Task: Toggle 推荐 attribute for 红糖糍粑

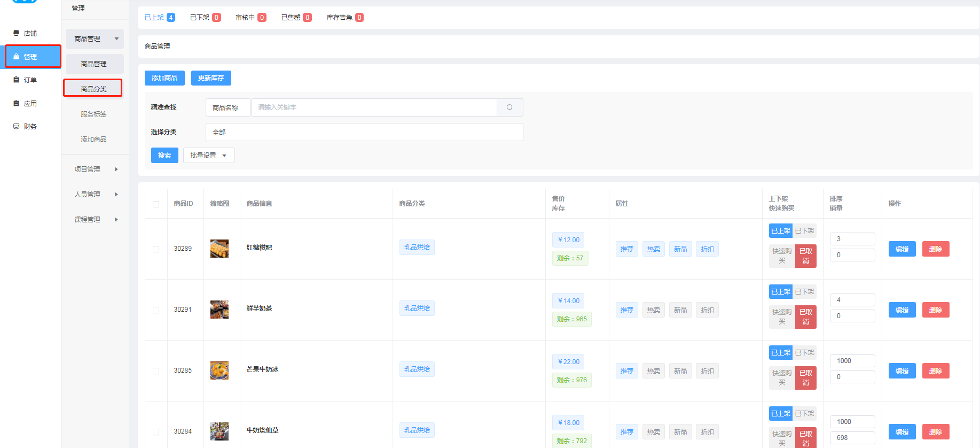Action: (x=626, y=249)
